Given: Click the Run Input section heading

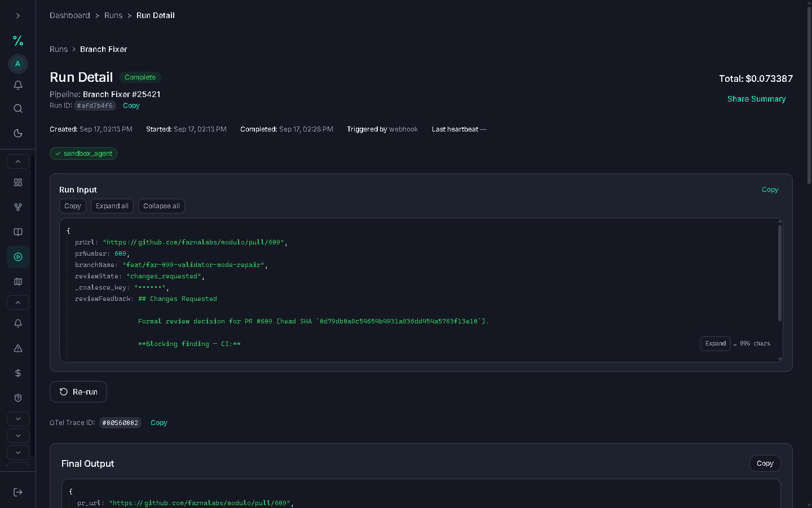Looking at the screenshot, I should pos(78,190).
